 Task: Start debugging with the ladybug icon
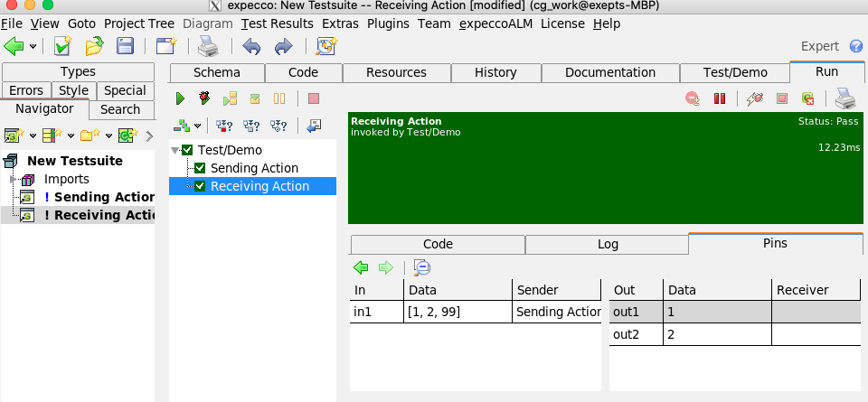(x=204, y=98)
